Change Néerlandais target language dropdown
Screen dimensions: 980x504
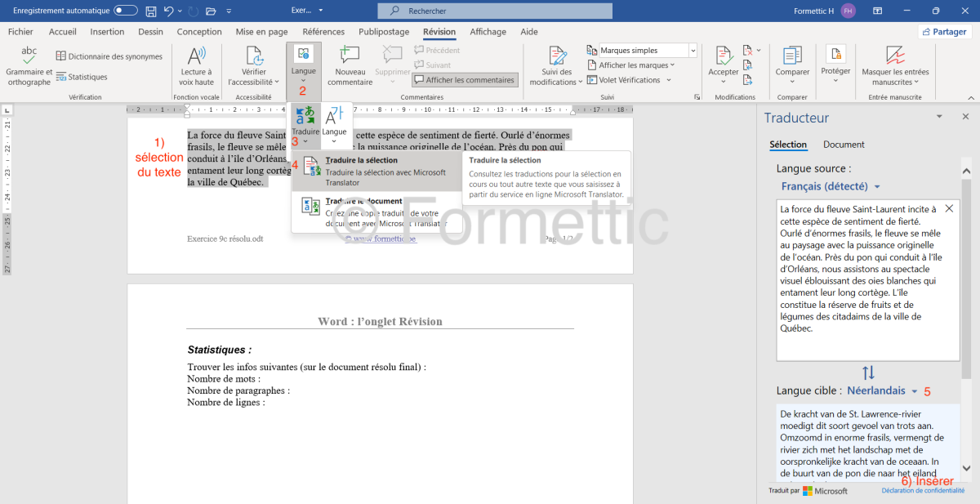[x=882, y=391]
